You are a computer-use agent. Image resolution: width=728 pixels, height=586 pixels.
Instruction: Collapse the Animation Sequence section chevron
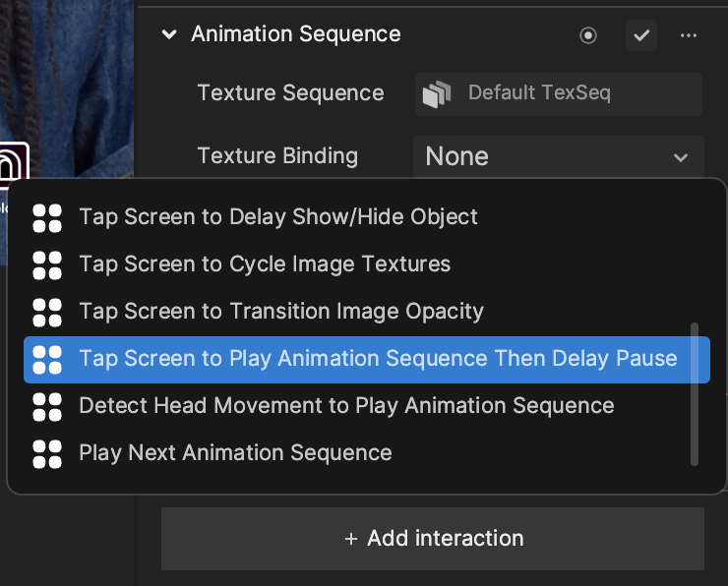click(169, 34)
